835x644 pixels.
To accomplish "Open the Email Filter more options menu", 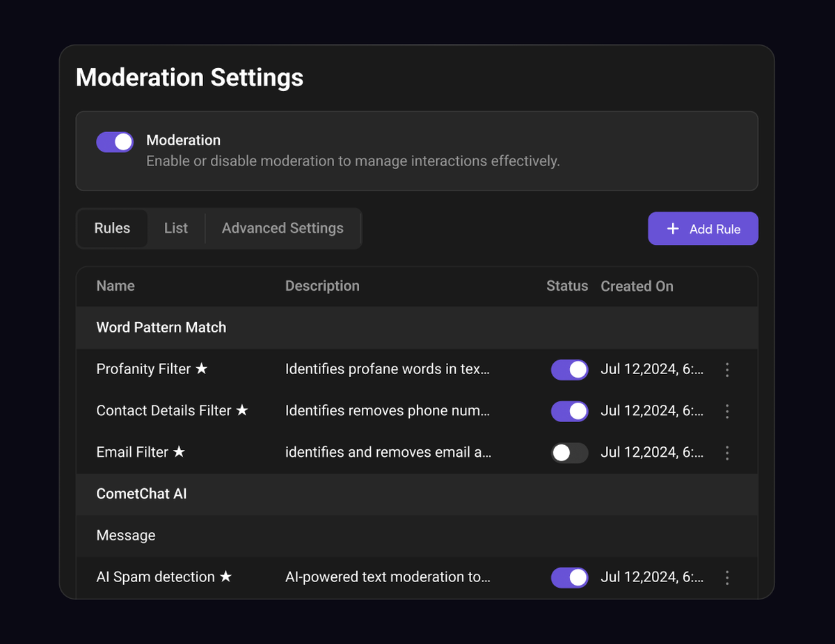I will tap(727, 453).
